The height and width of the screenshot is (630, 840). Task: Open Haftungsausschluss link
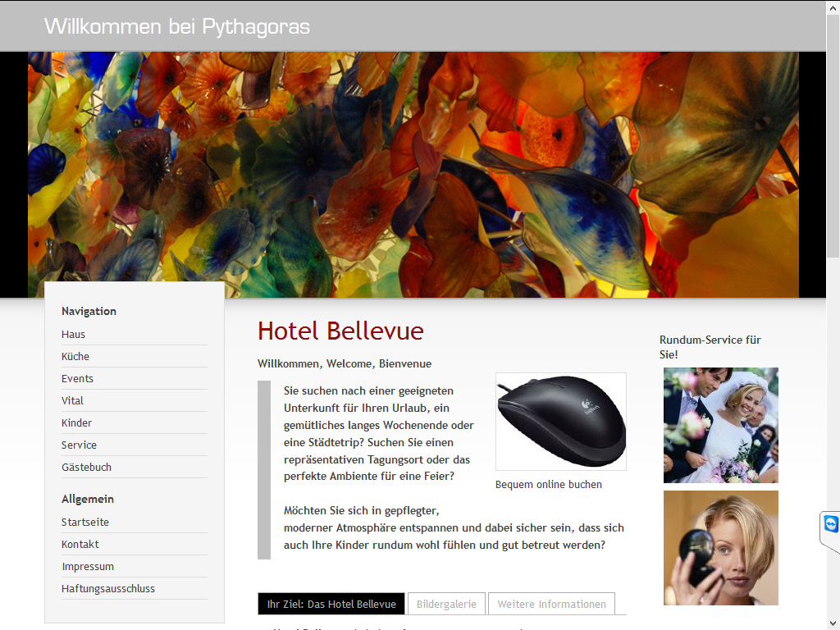[107, 588]
